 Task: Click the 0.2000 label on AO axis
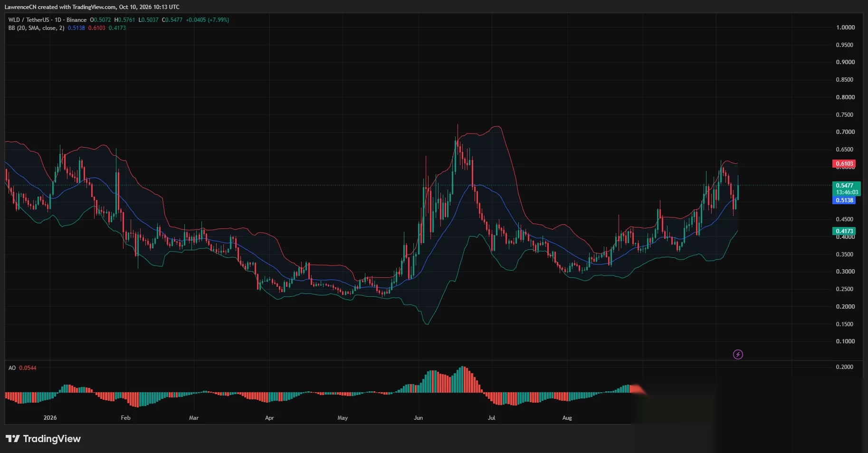click(844, 367)
